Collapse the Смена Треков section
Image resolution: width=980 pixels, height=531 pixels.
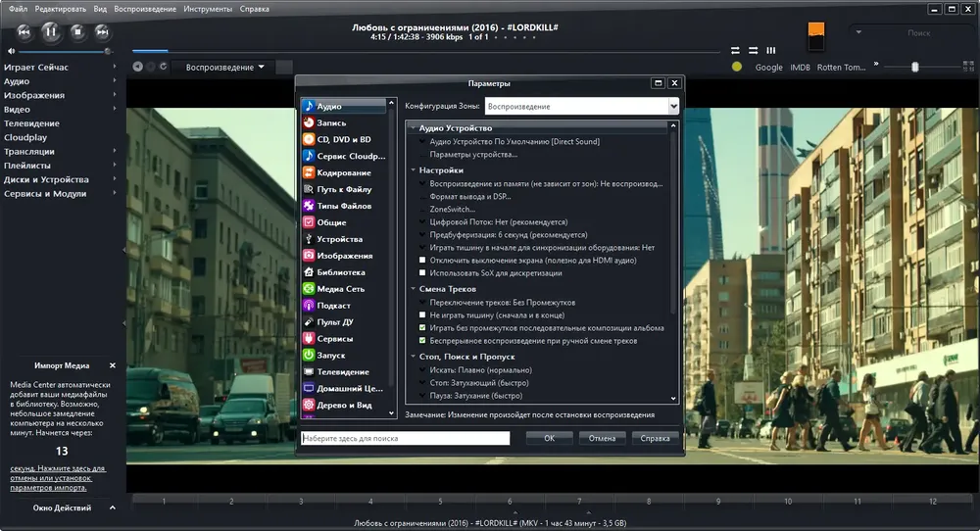pyautogui.click(x=414, y=289)
